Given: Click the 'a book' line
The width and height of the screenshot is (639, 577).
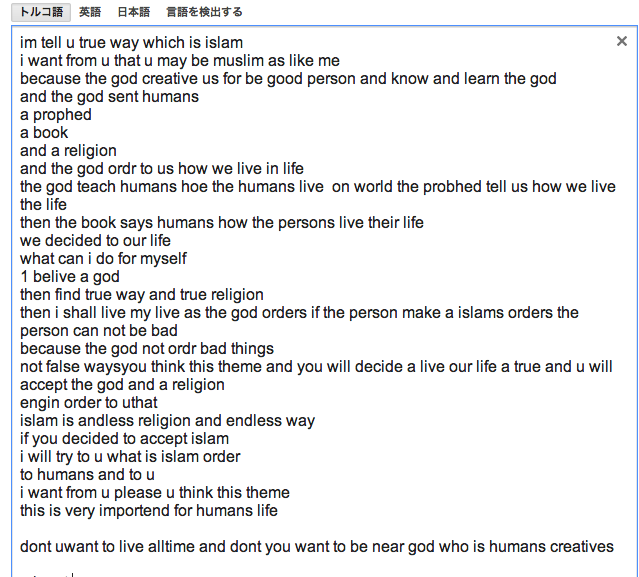Looking at the screenshot, I should (x=45, y=133).
